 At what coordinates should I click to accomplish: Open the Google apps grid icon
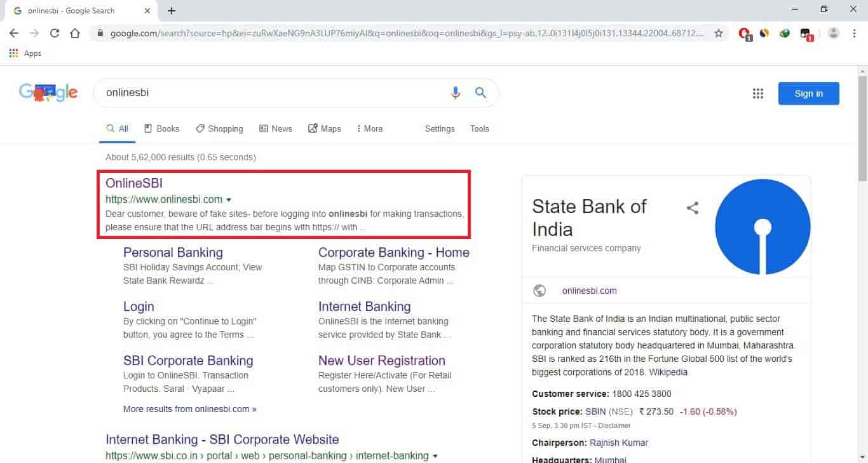757,93
